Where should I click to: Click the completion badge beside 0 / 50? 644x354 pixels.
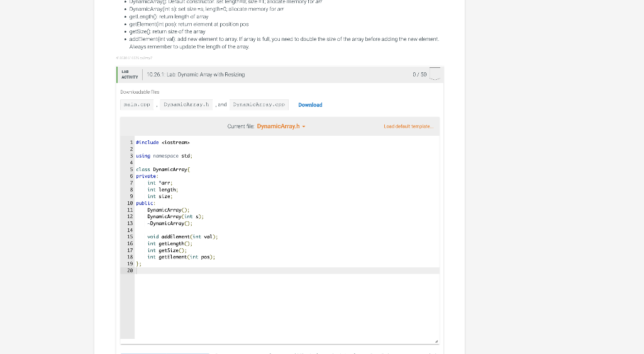point(435,74)
